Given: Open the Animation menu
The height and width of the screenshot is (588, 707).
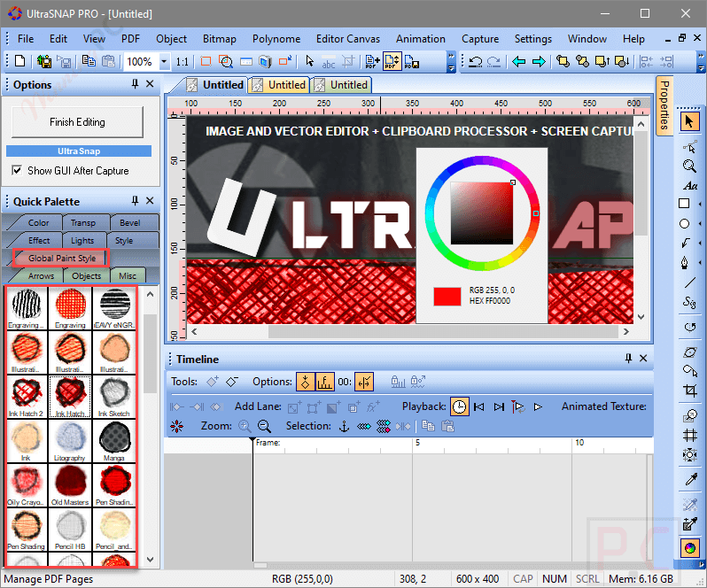Looking at the screenshot, I should tap(421, 39).
